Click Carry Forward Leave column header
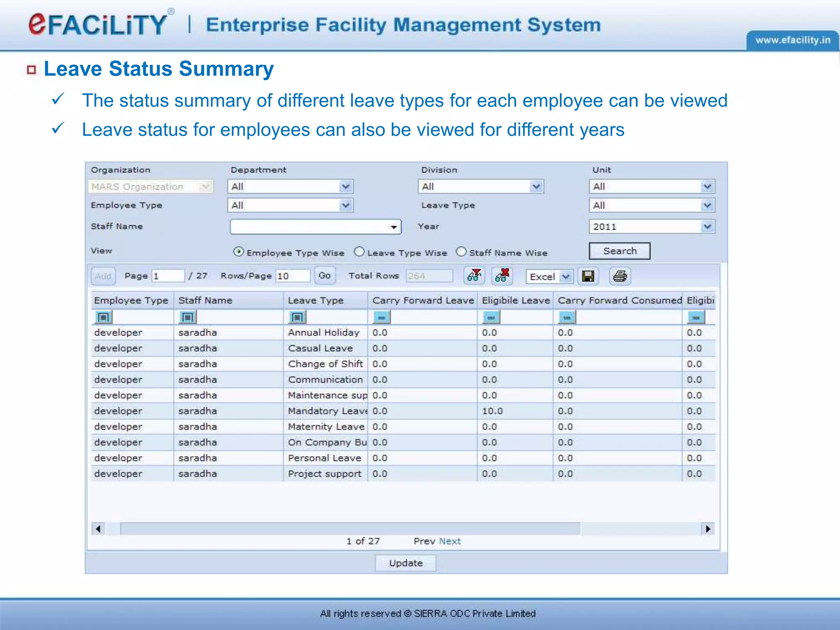The width and height of the screenshot is (840, 630). coord(423,300)
